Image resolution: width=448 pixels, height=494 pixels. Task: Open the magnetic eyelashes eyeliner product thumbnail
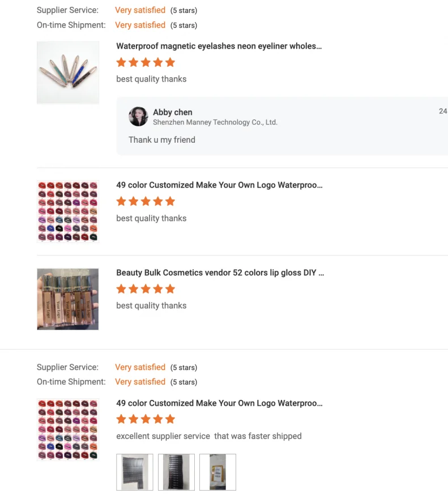click(68, 73)
